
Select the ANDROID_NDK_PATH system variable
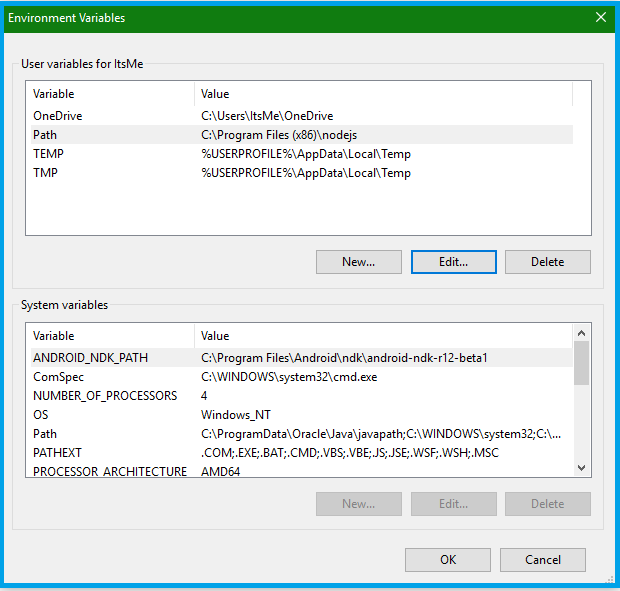click(x=302, y=358)
